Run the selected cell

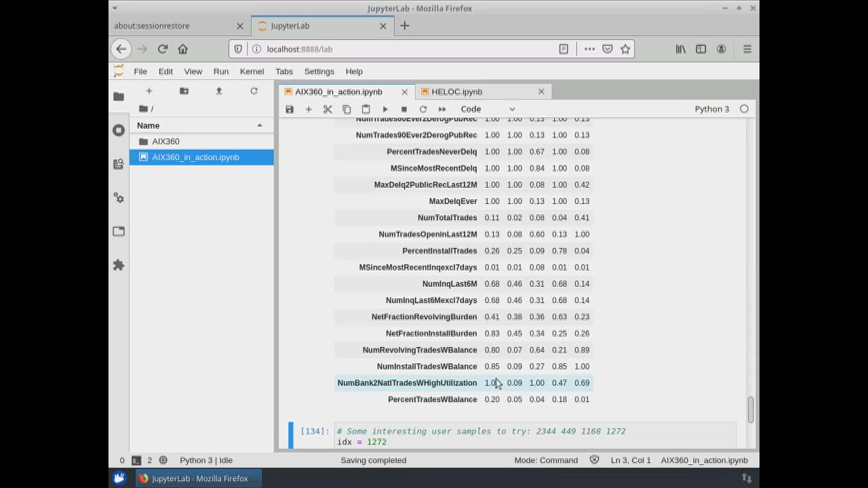[385, 109]
